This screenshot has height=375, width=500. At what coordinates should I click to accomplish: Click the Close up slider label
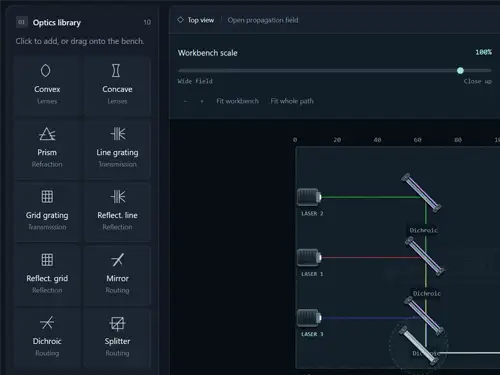477,81
